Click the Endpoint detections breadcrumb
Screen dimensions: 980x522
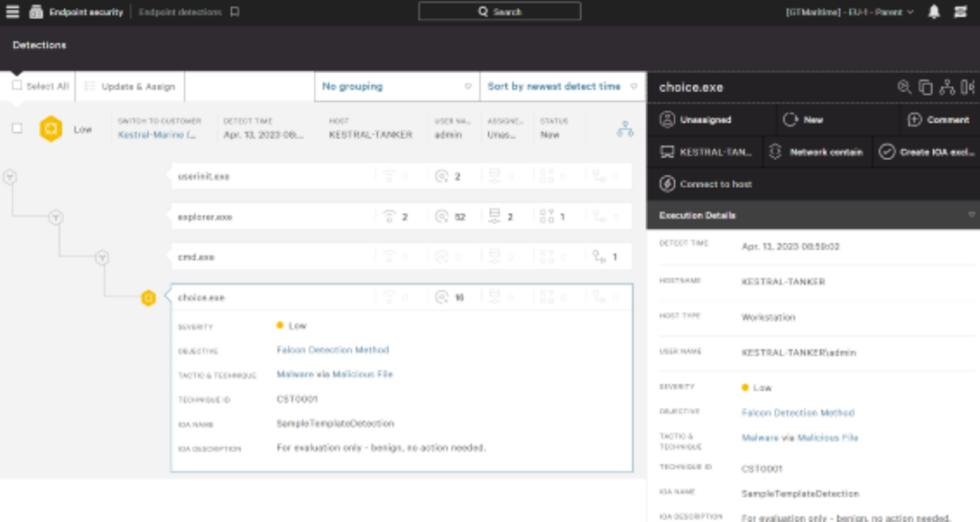(x=180, y=11)
